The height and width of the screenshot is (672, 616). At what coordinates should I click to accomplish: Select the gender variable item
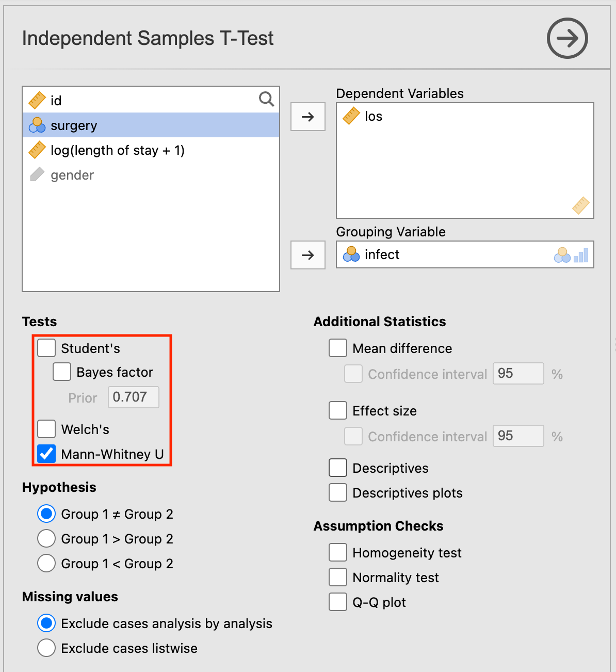click(x=72, y=175)
